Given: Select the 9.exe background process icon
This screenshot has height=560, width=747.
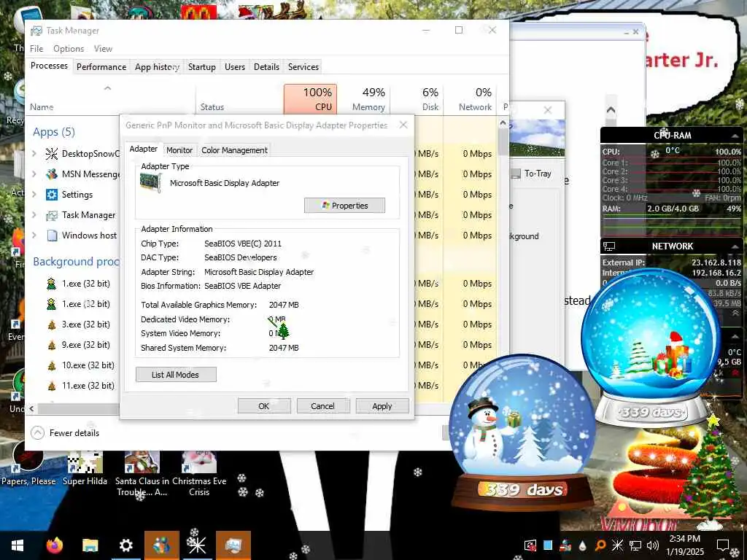Looking at the screenshot, I should click(52, 345).
